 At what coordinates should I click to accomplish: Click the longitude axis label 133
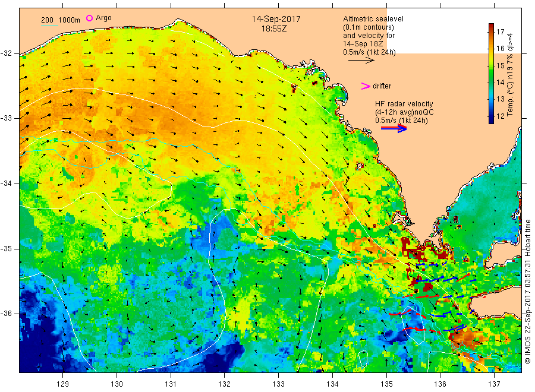point(278,384)
